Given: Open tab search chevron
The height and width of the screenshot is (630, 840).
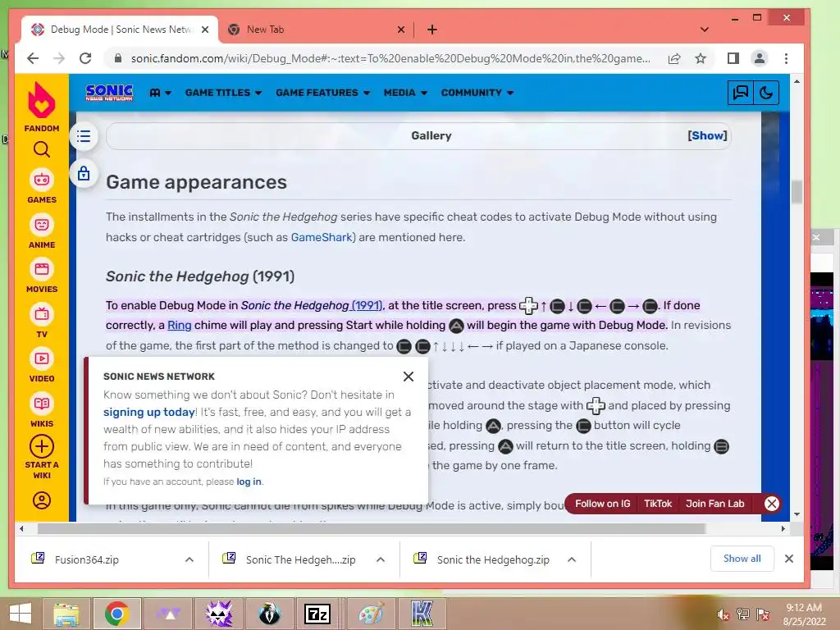Looking at the screenshot, I should click(x=705, y=30).
